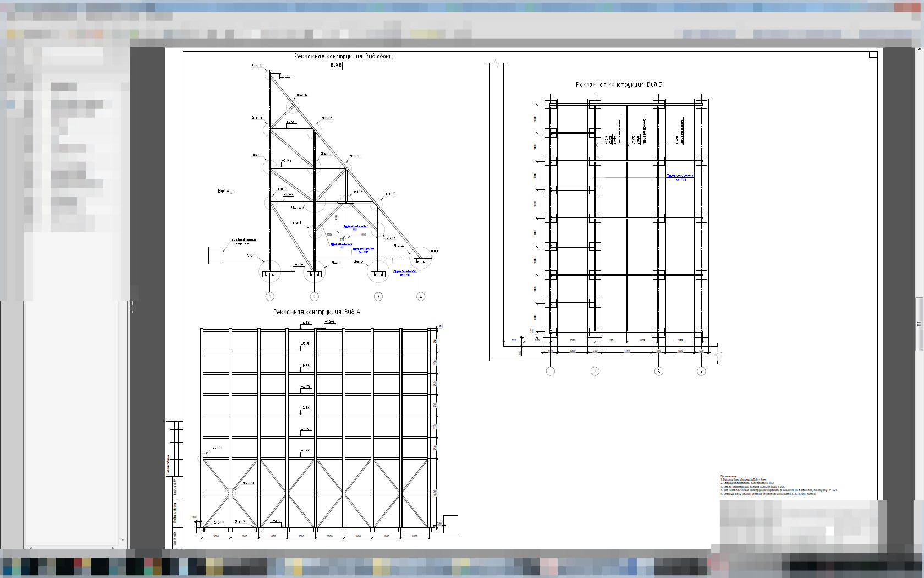Select axis bubble 2 in side view
This screenshot has height=578, width=924.
(315, 297)
